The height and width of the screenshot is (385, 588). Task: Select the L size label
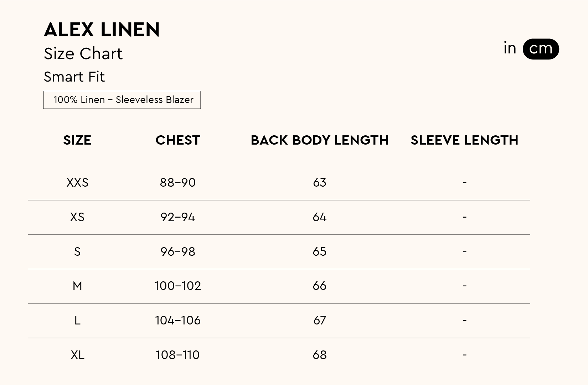point(77,321)
